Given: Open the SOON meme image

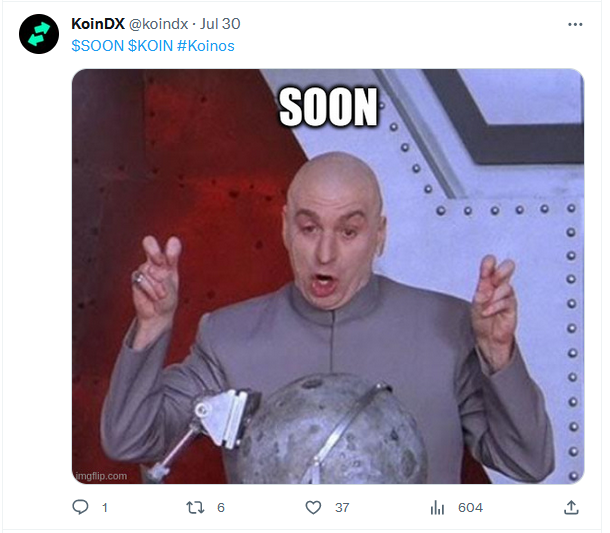Looking at the screenshot, I should tap(328, 276).
